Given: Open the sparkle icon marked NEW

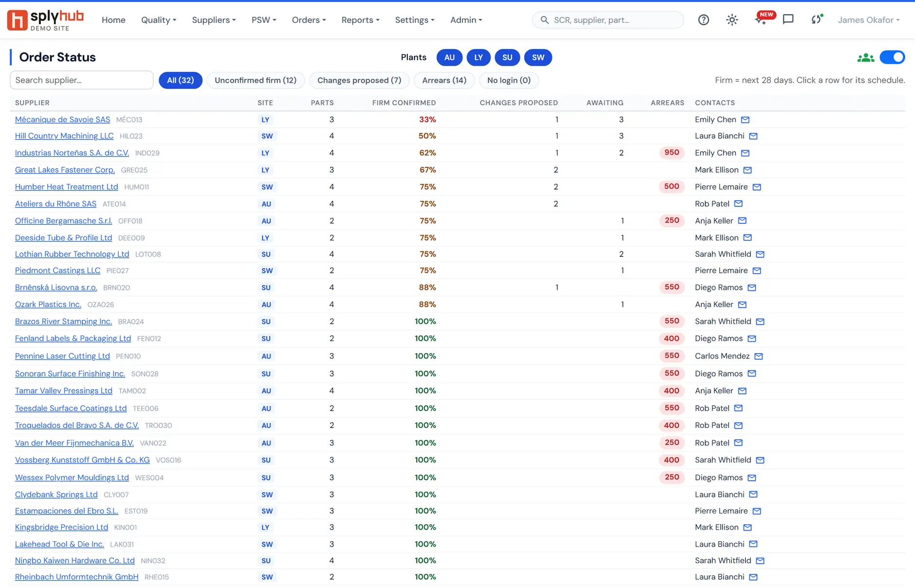Looking at the screenshot, I should (761, 19).
